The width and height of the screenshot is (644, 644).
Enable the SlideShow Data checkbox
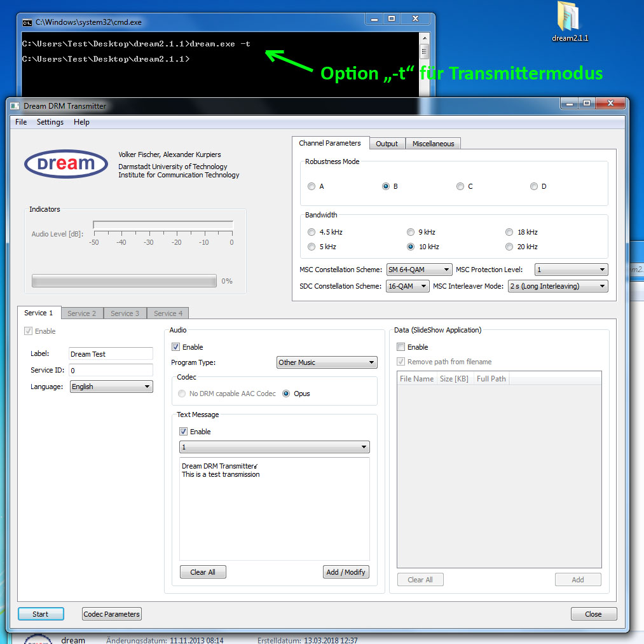click(401, 347)
